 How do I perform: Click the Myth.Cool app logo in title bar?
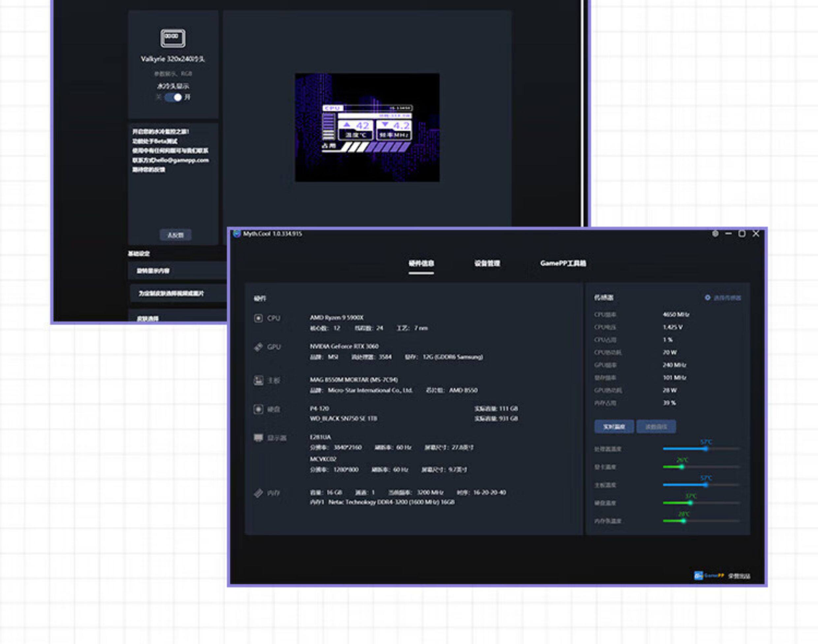pos(237,234)
